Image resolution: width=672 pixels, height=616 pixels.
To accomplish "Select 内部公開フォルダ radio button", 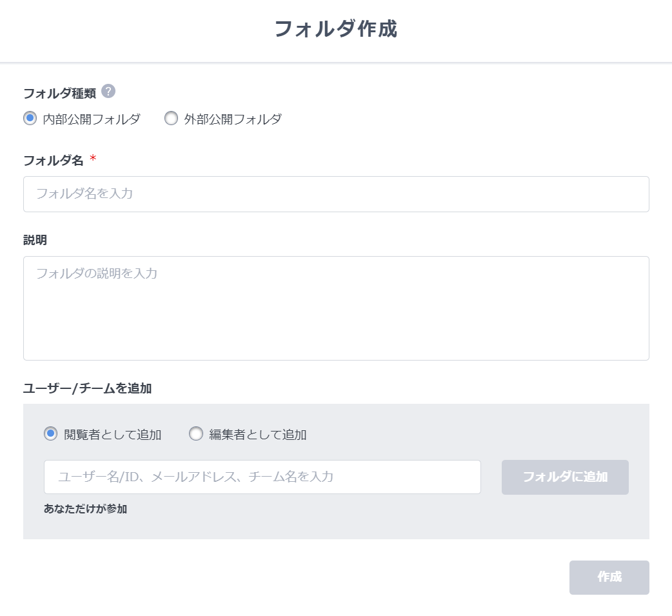I will (x=28, y=119).
